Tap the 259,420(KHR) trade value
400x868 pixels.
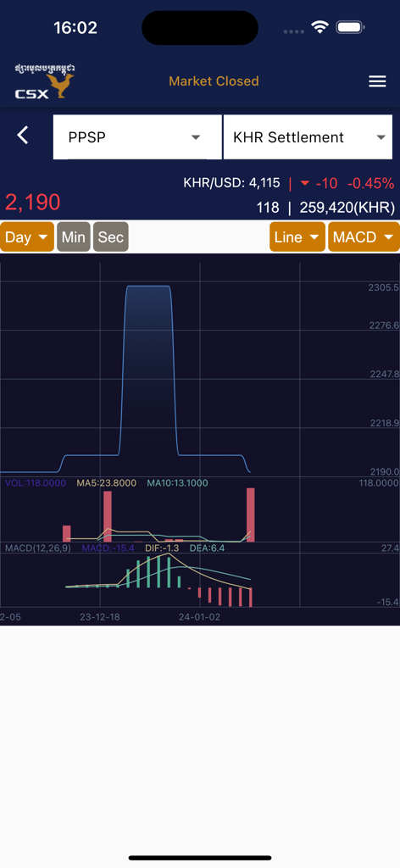[347, 208]
